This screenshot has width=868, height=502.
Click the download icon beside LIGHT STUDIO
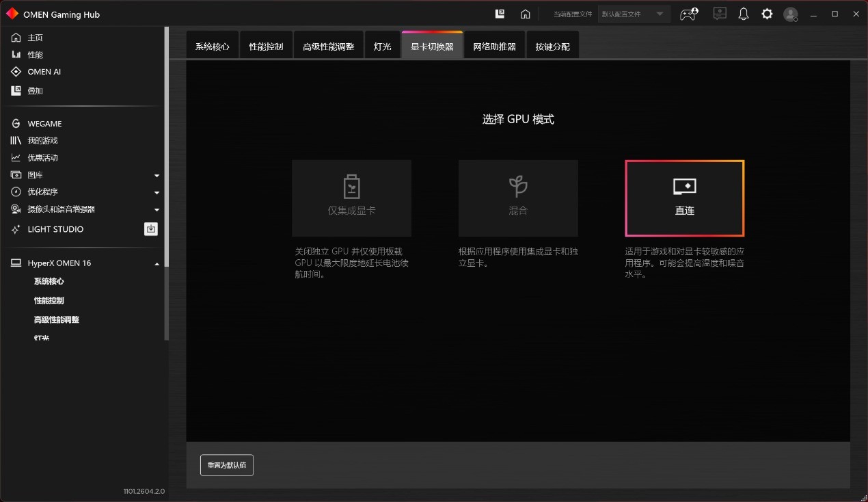pos(151,229)
